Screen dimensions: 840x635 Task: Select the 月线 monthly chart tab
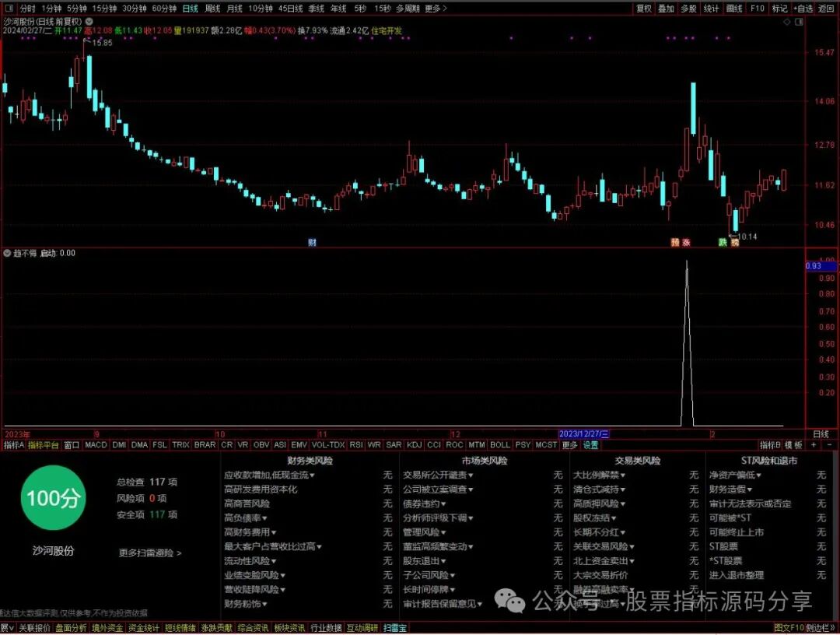(235, 9)
